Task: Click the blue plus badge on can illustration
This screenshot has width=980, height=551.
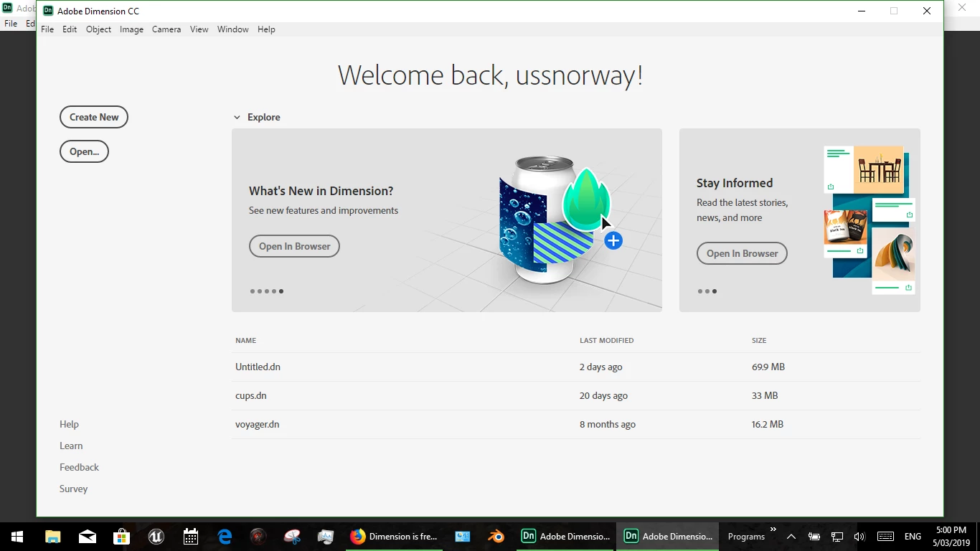Action: pos(613,241)
